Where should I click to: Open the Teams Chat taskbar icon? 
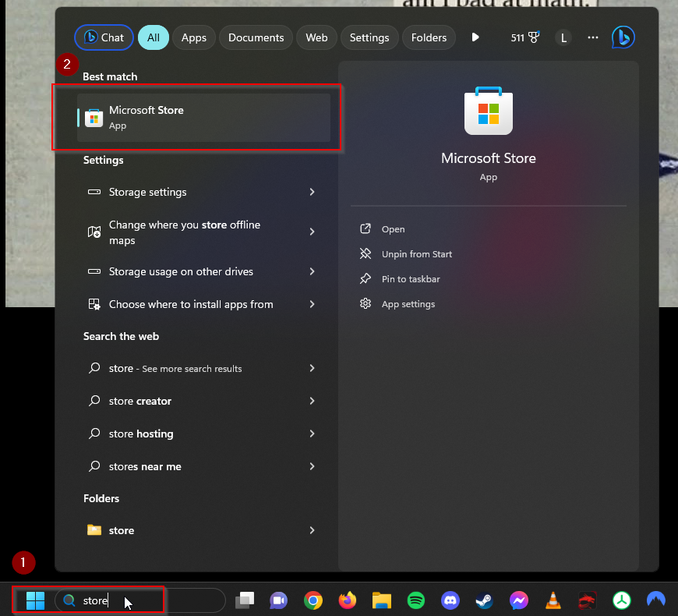(x=279, y=600)
